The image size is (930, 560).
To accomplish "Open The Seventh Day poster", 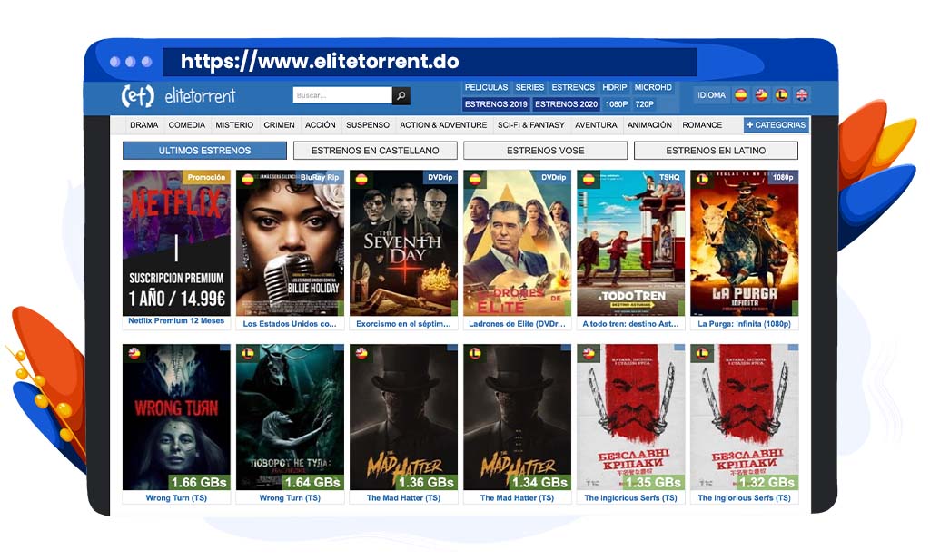I will [x=403, y=243].
